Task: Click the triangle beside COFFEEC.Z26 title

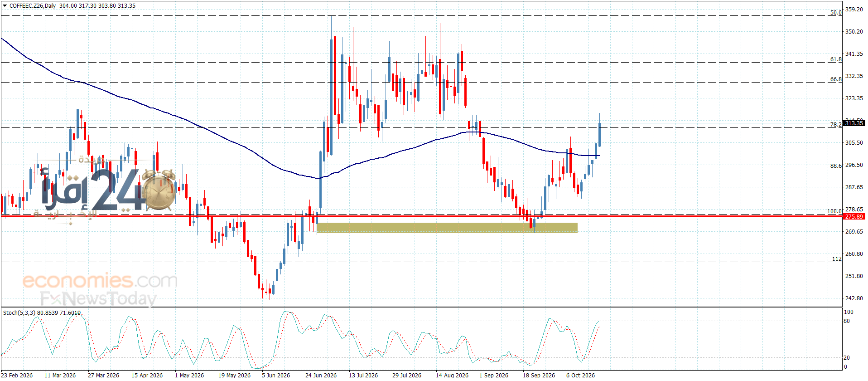Action: (x=5, y=6)
